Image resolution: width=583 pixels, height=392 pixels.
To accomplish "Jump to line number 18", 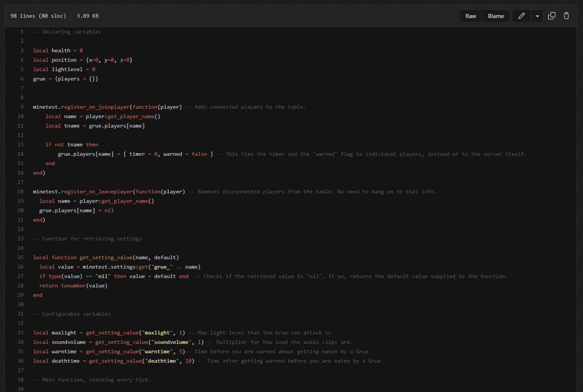I will click(21, 192).
